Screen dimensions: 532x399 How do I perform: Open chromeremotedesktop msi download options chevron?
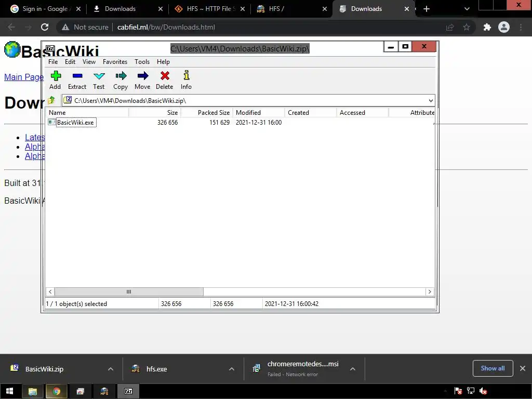point(353,369)
